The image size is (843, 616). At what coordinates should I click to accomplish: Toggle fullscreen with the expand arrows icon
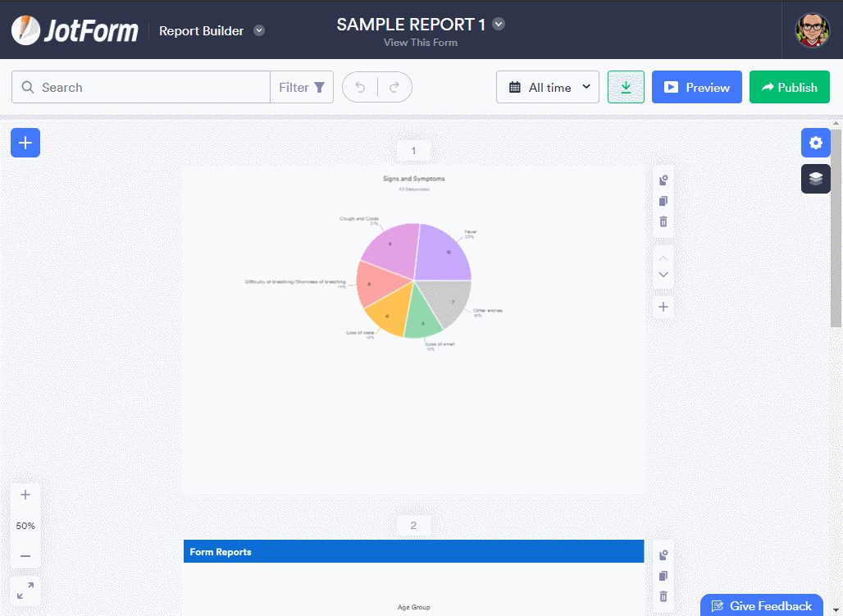(x=25, y=590)
